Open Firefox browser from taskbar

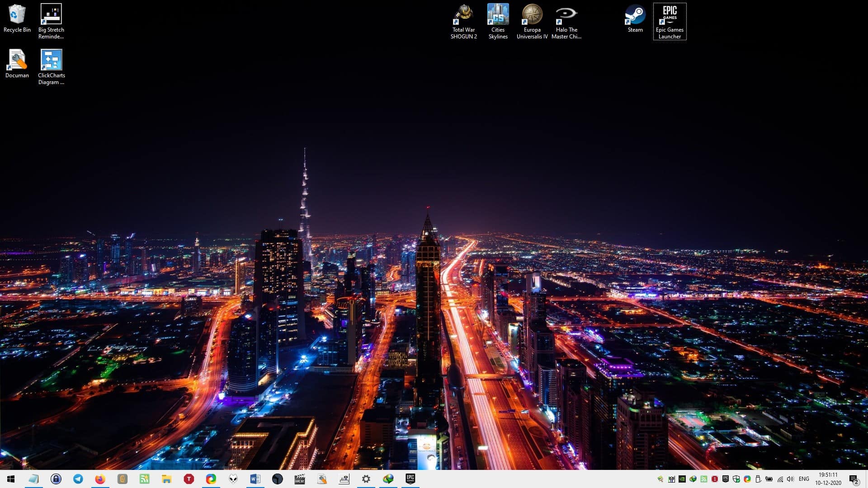[99, 479]
